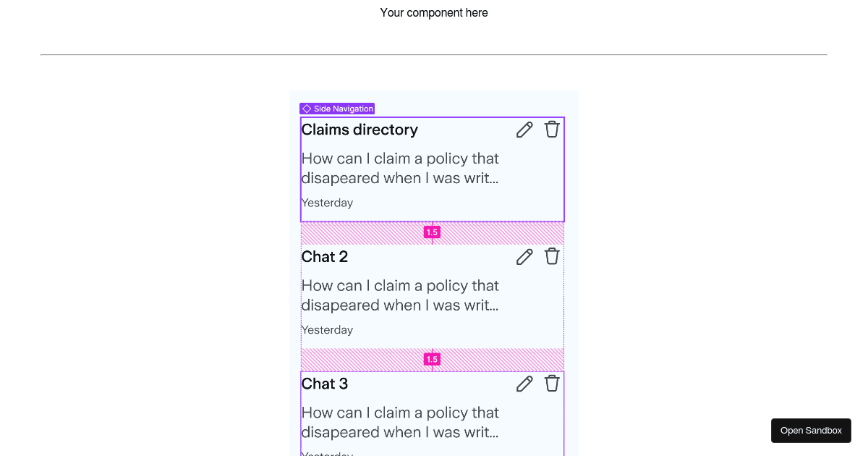Click the 'Your component here' heading
This screenshot has height=456, width=868.
(x=434, y=12)
